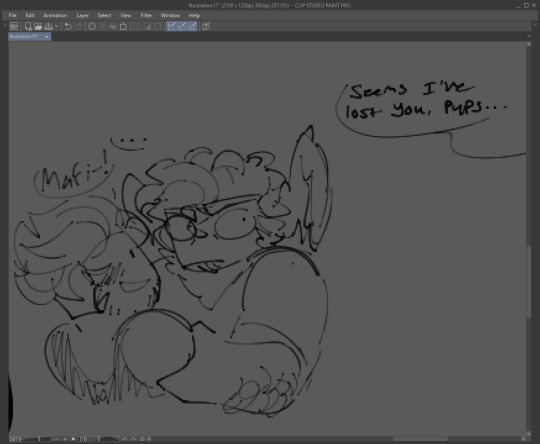Click the flip horizontal icon in status bar

[149, 439]
